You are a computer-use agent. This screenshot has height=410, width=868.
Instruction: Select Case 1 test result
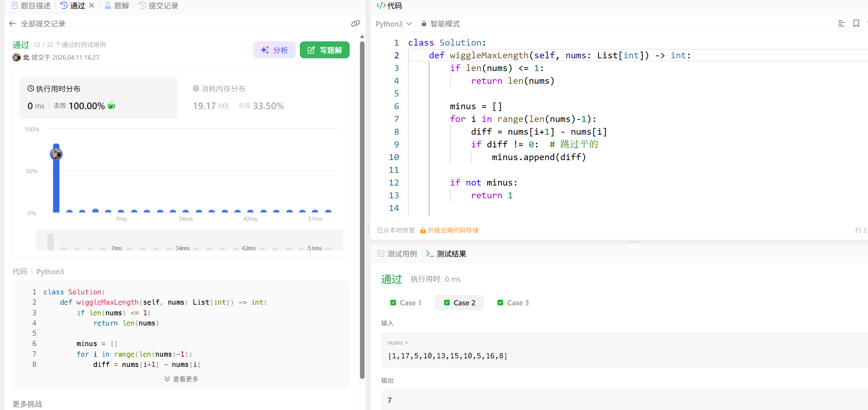(x=406, y=303)
